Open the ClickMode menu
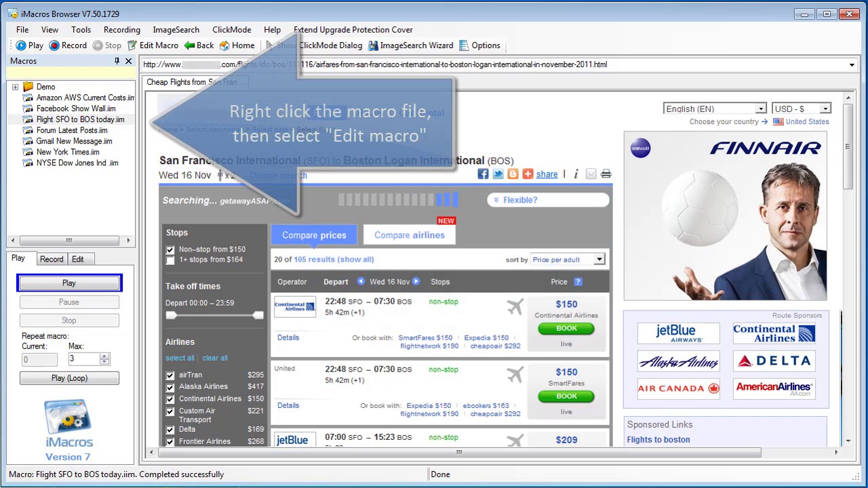 pos(232,30)
